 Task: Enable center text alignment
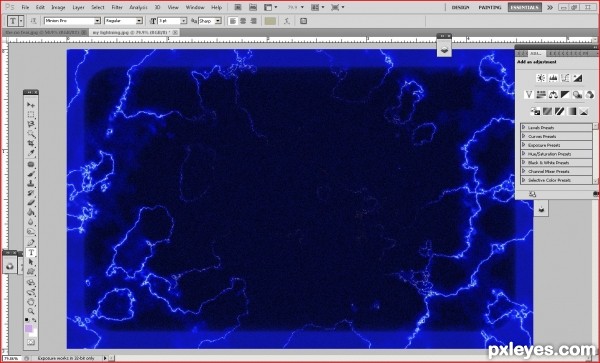(x=243, y=21)
